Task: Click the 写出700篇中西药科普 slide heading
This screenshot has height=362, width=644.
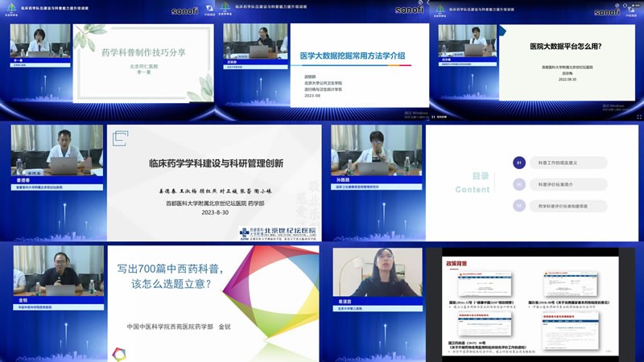Action: tap(171, 276)
